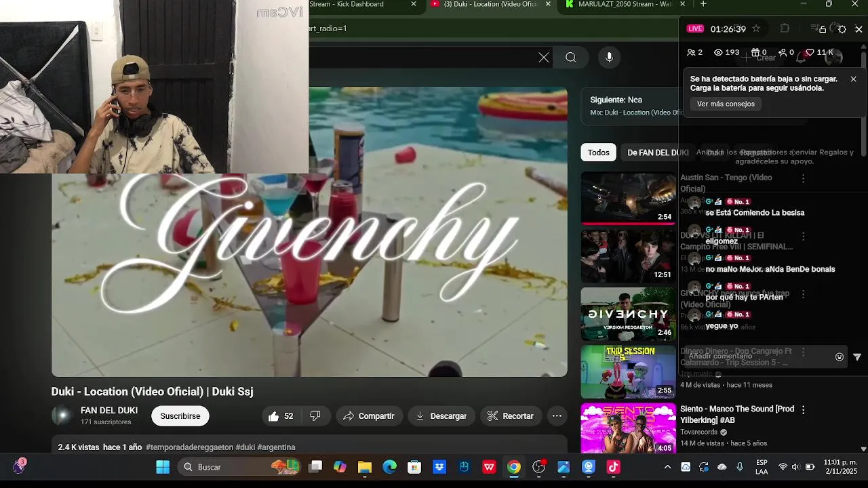This screenshot has height=488, width=868.
Task: Like the Duki Location video
Action: tap(281, 416)
